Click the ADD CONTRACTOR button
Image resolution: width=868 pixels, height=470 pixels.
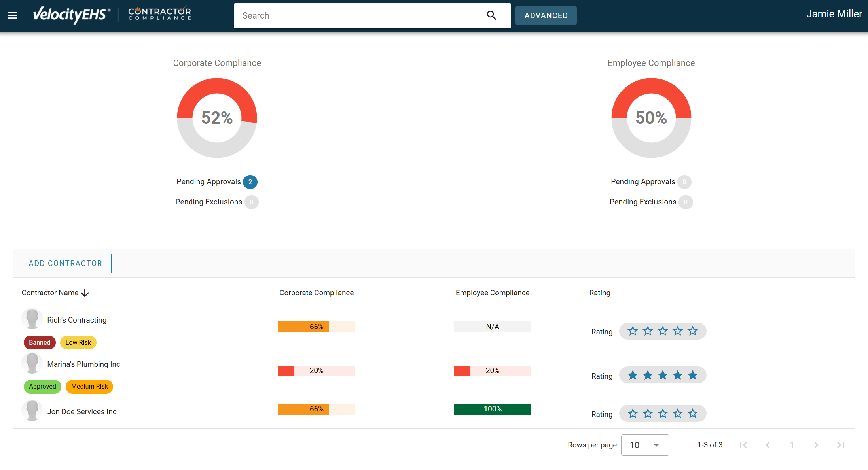pos(65,263)
